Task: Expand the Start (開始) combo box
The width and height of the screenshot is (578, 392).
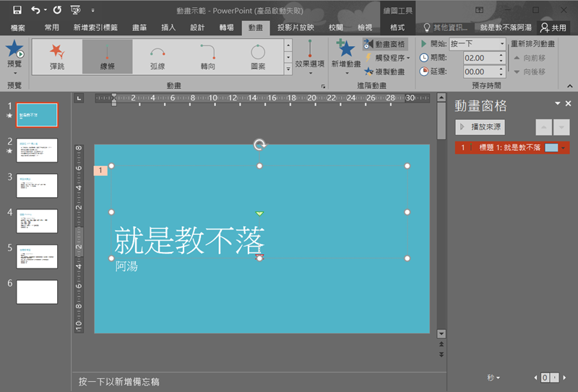Action: (501, 44)
